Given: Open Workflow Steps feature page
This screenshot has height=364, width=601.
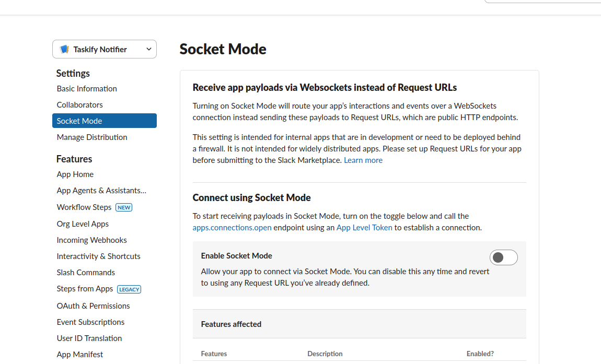Looking at the screenshot, I should click(x=84, y=207).
